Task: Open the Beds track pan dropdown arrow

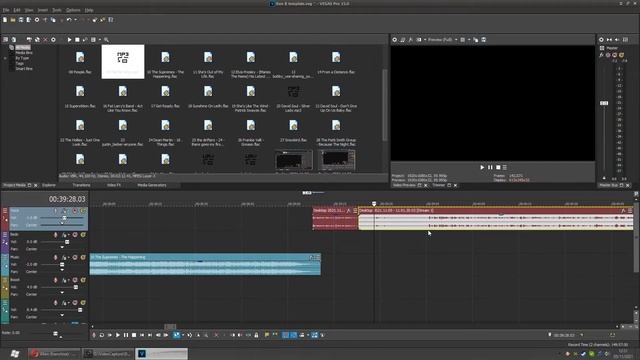Action: point(62,247)
